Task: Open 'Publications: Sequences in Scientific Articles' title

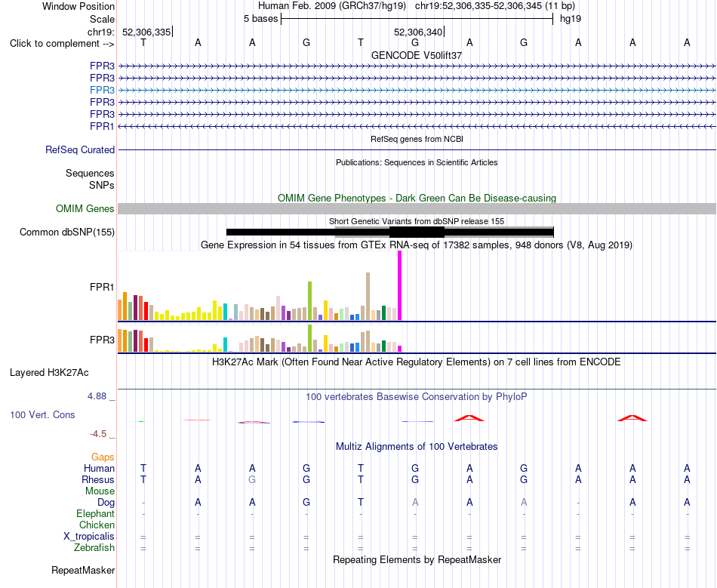Action: [417, 162]
